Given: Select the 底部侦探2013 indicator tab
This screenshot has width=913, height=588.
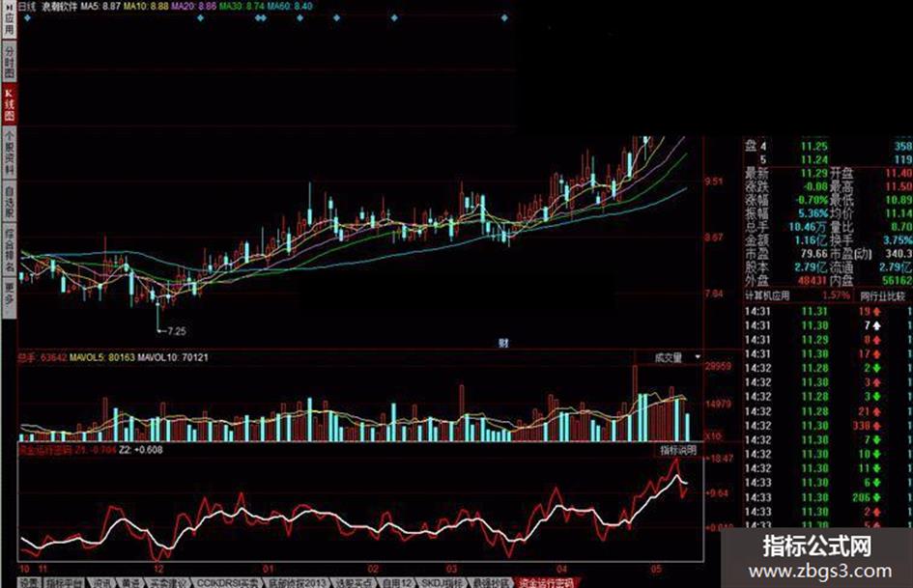Looking at the screenshot, I should coord(297,583).
